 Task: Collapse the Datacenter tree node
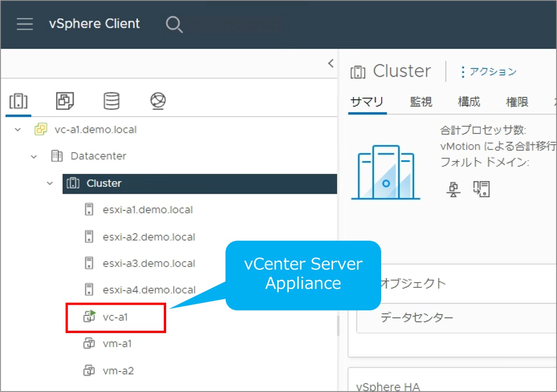tap(34, 157)
